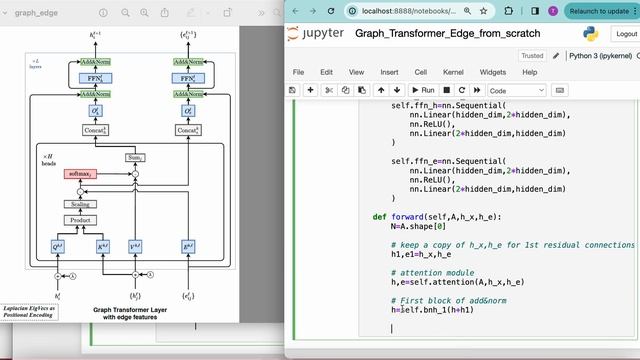Viewport: 640px width, 360px height.
Task: Click the '# attention module' comment
Action: pos(432,273)
